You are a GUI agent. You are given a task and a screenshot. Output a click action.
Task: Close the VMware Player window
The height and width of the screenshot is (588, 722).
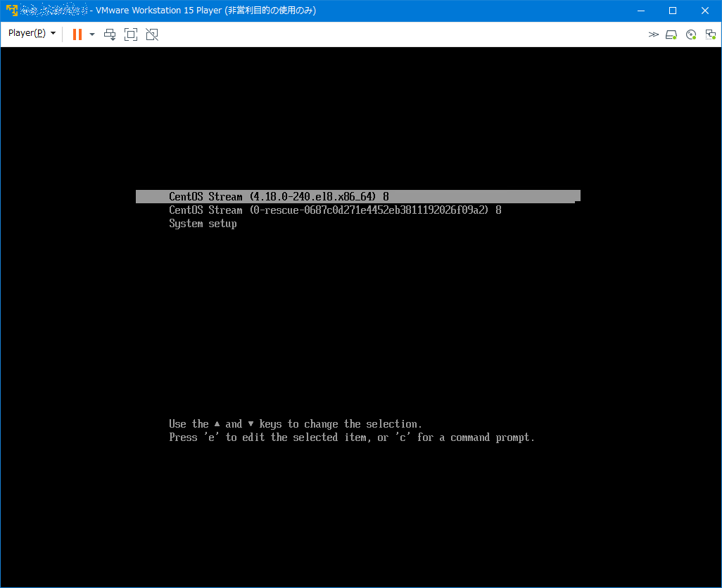pyautogui.click(x=705, y=11)
